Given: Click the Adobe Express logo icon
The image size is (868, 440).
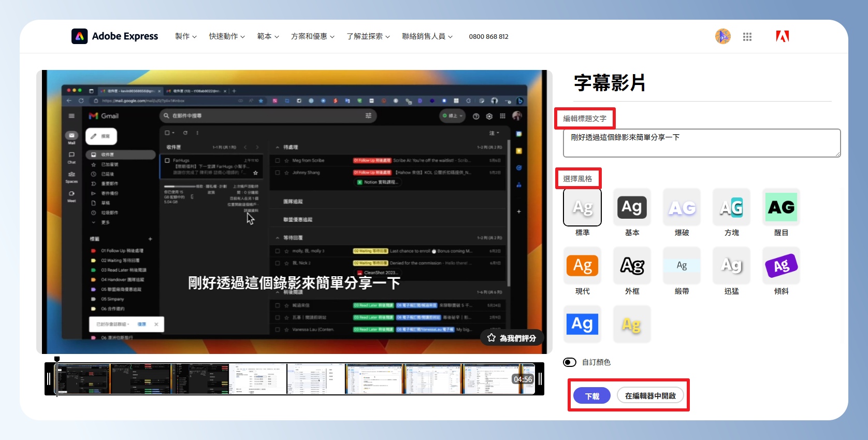Looking at the screenshot, I should point(79,36).
